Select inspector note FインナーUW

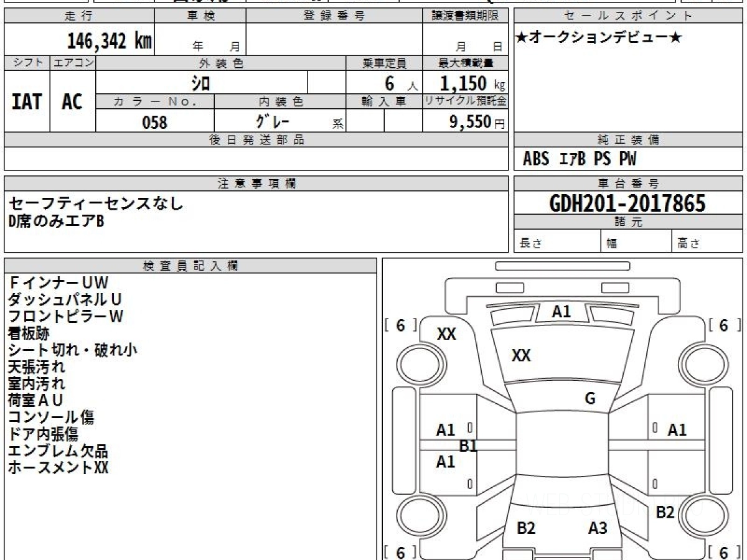[x=59, y=283]
